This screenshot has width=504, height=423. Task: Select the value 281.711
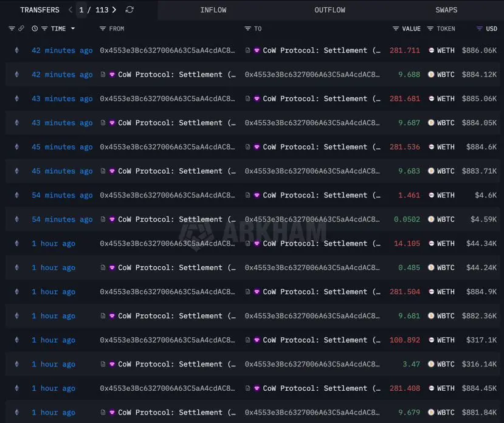pyautogui.click(x=405, y=50)
